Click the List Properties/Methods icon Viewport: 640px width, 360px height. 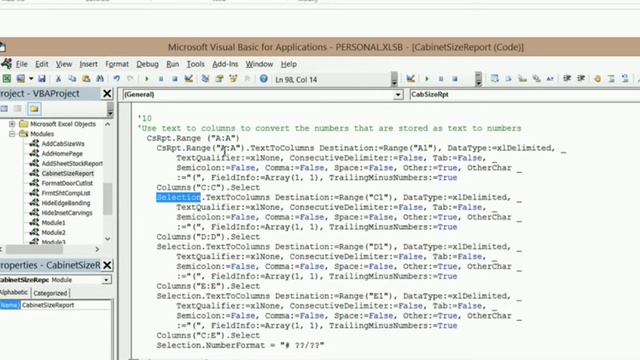point(495,79)
